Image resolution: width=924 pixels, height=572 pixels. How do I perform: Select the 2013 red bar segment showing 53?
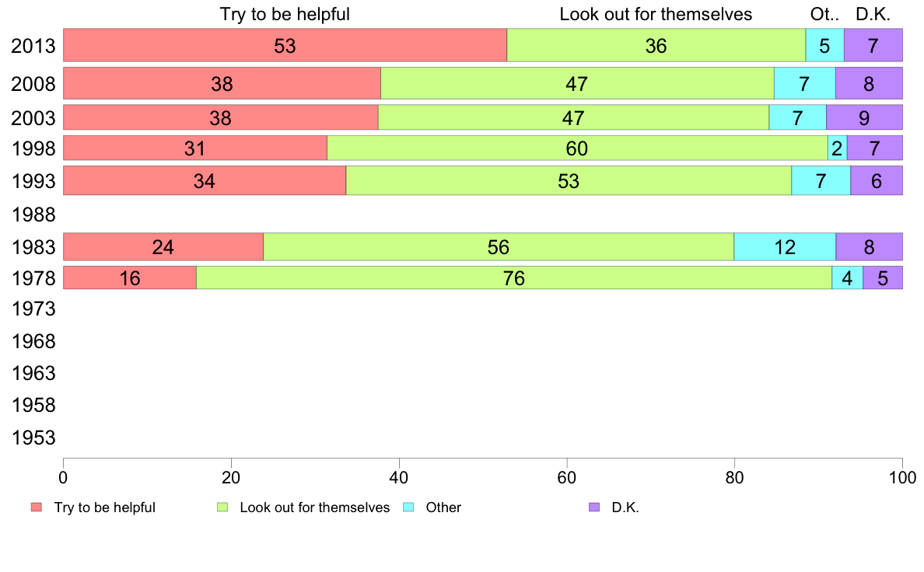click(285, 45)
